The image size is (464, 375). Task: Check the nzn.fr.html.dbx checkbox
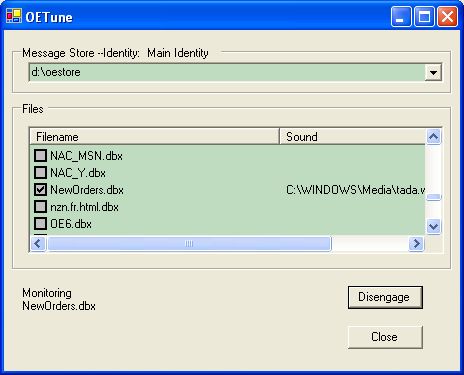pos(40,206)
